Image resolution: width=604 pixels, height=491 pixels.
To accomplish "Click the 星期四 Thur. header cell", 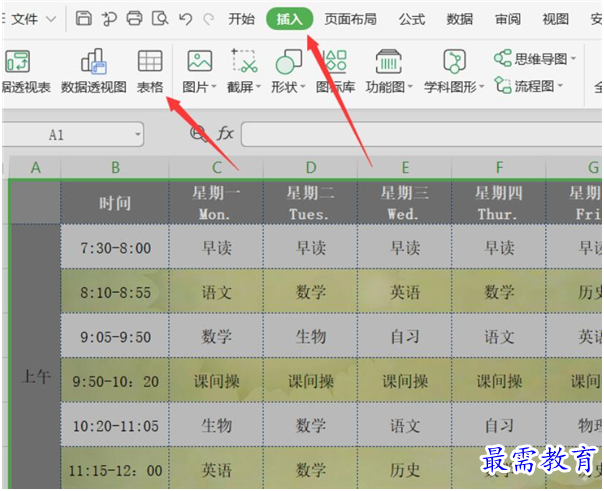I will [x=499, y=203].
